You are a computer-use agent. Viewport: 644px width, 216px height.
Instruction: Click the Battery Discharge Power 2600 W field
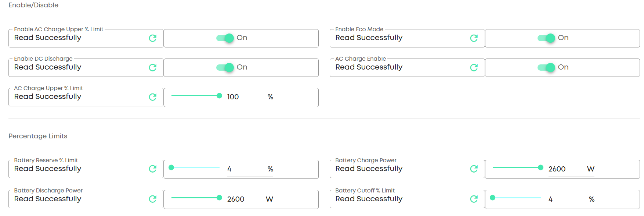point(244,199)
